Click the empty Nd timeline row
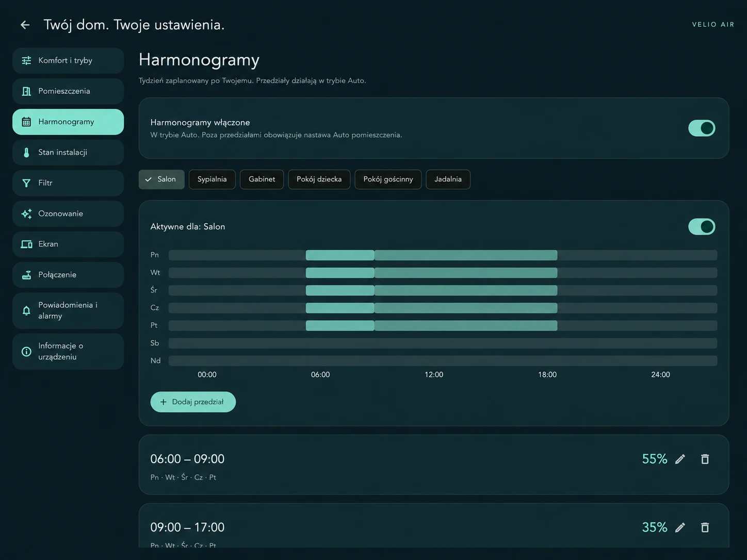 click(x=443, y=360)
